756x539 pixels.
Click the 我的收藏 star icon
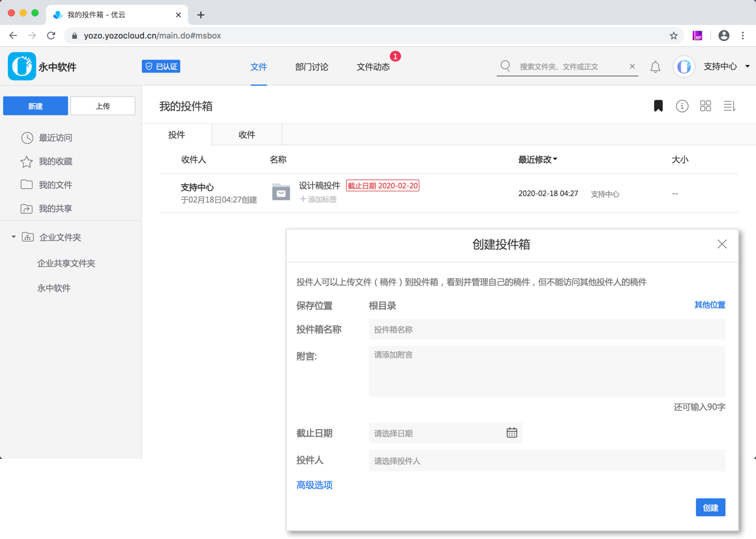click(27, 161)
